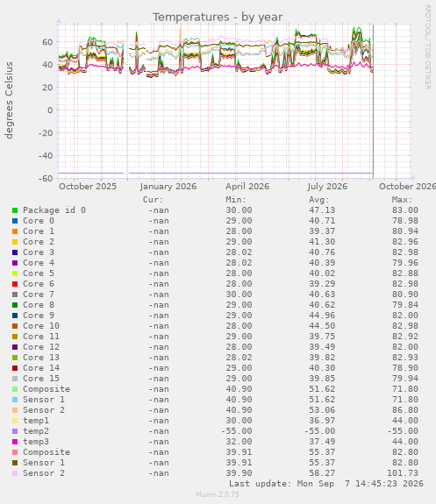Click Sensor 2 average value 58.27
The width and height of the screenshot is (436, 504).
coord(322,473)
